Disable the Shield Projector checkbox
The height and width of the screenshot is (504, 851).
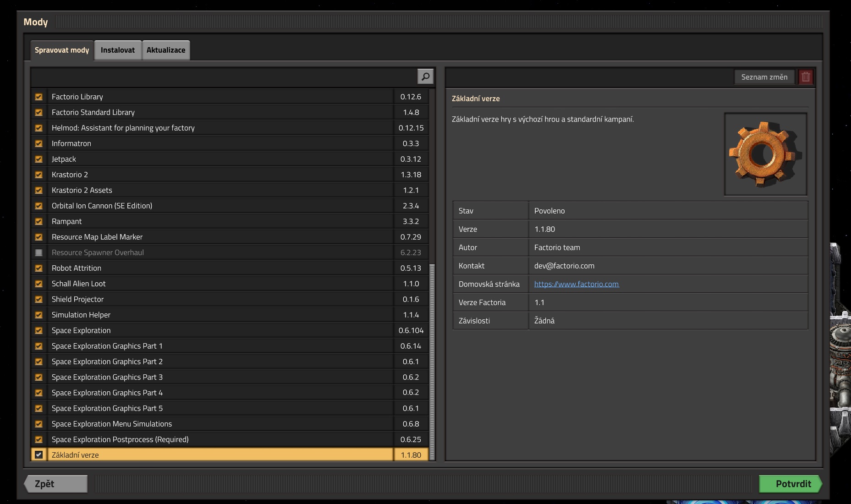tap(39, 299)
